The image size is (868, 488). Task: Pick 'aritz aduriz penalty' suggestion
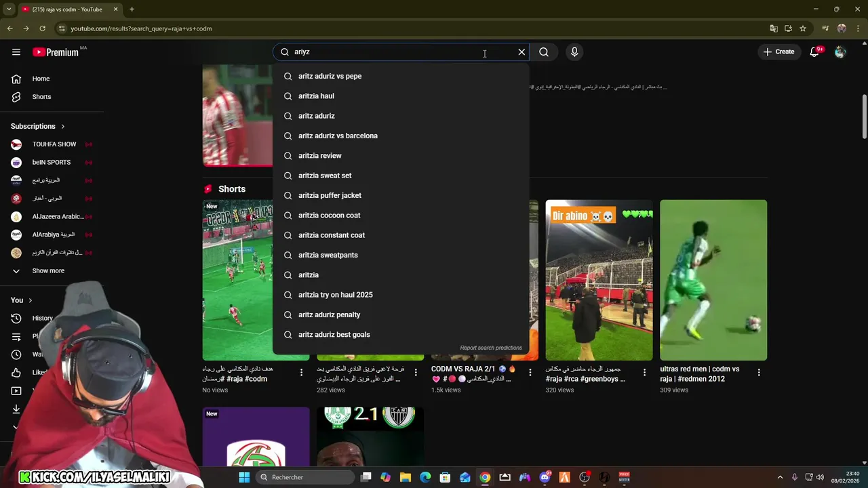(x=401, y=314)
